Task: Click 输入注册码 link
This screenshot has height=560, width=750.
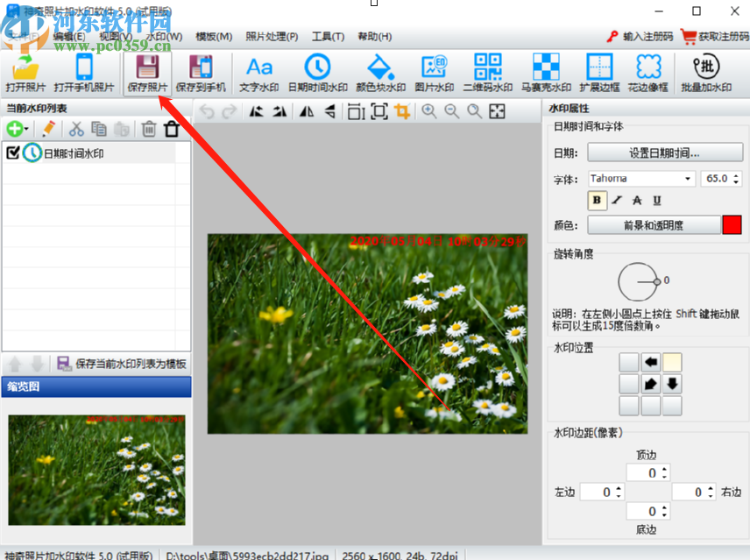Action: [640, 37]
